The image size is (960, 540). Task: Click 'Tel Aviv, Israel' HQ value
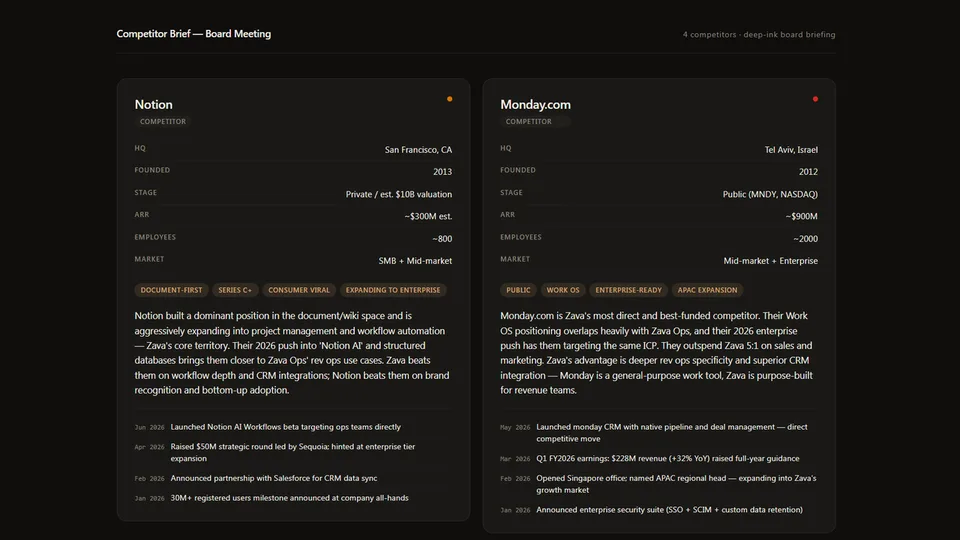point(791,149)
